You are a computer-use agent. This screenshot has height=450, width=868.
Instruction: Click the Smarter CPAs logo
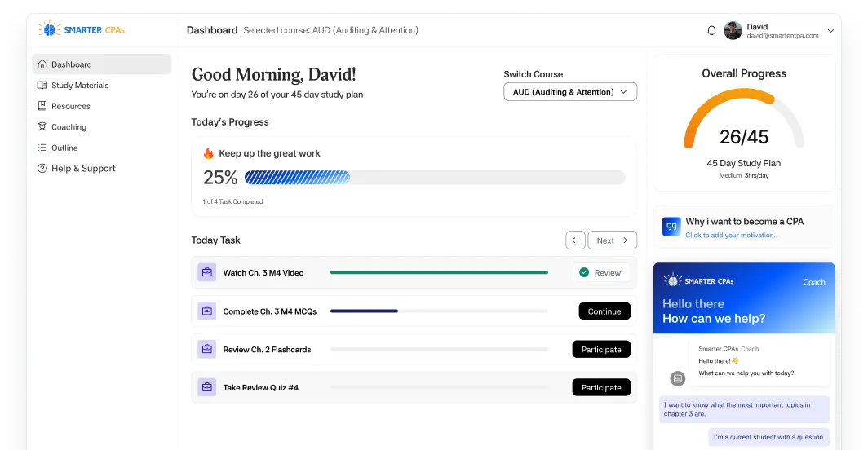tap(82, 30)
